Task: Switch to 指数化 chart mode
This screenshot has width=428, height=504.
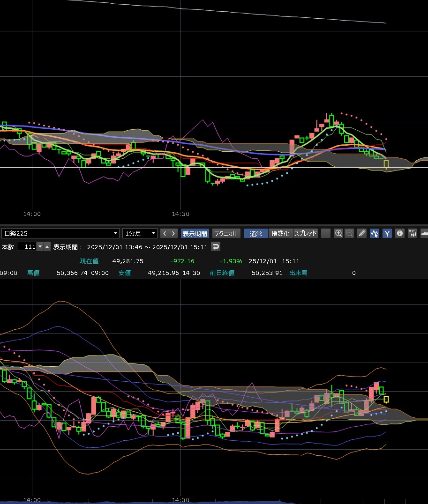Action: 281,233
